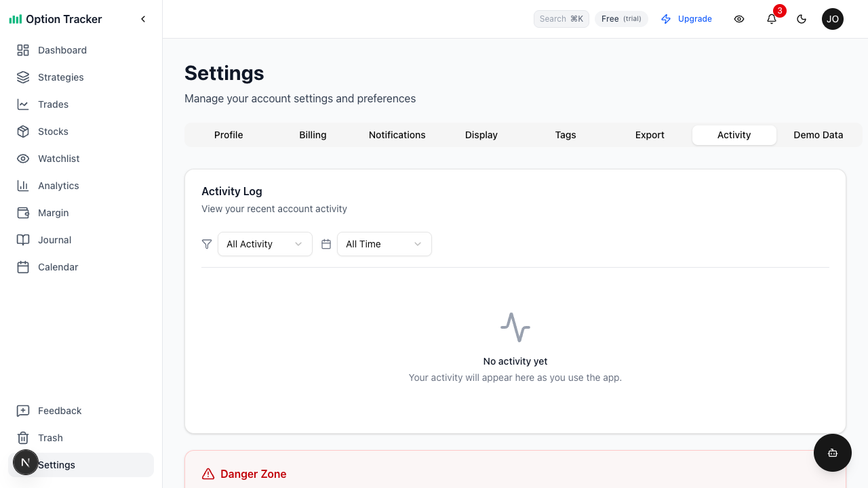Toggle privacy eye icon in header

[x=739, y=19]
